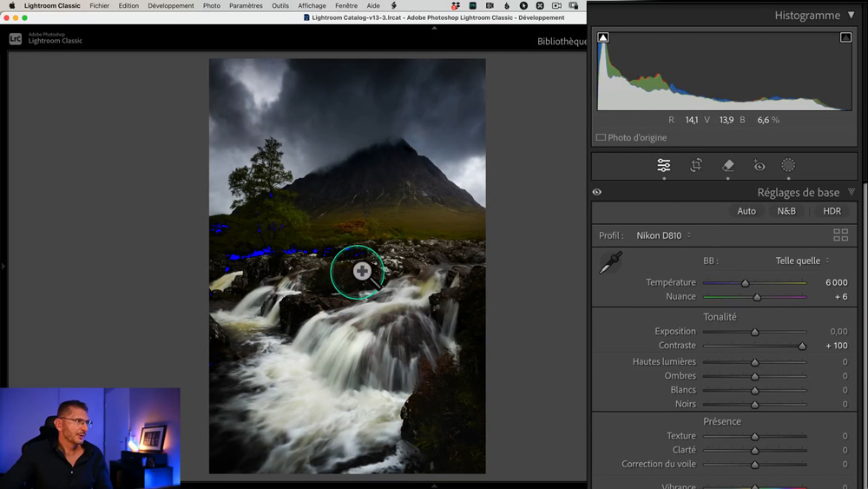This screenshot has width=868, height=489.
Task: Click the HDR button
Action: [x=832, y=211]
